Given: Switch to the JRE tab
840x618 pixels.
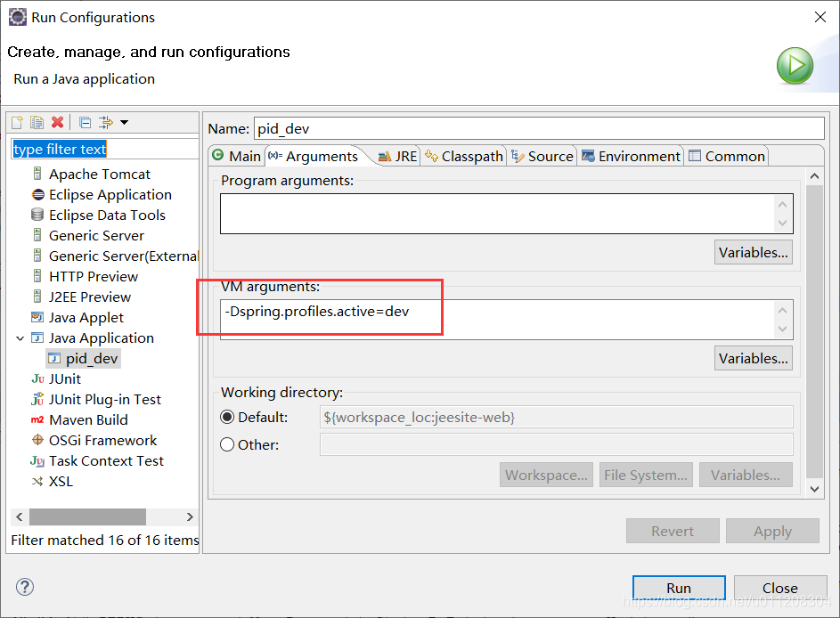Looking at the screenshot, I should [397, 156].
